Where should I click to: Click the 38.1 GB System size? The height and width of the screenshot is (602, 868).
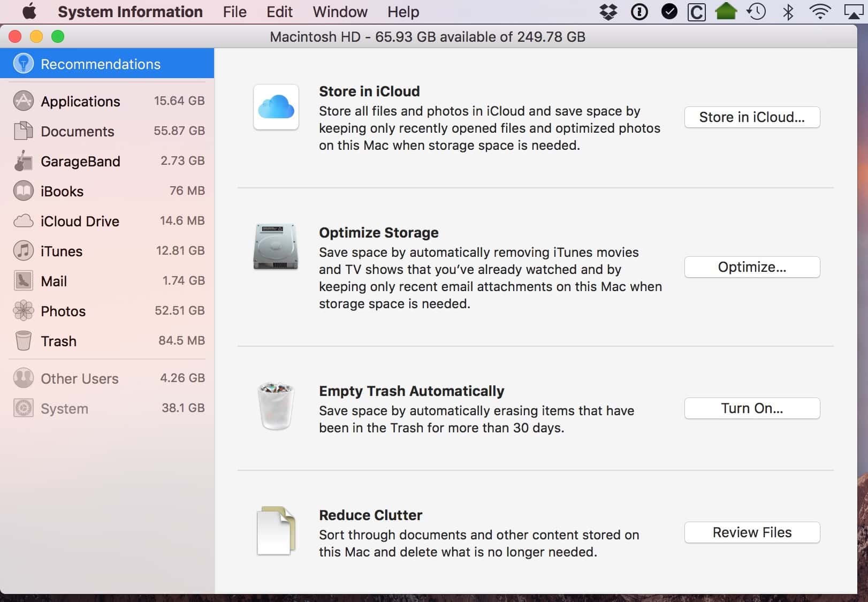click(x=183, y=408)
